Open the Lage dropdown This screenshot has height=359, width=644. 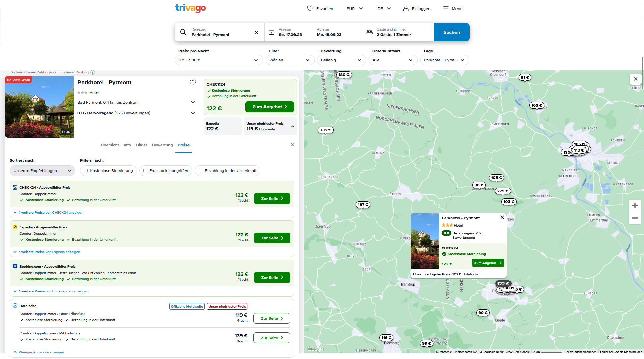coord(444,60)
